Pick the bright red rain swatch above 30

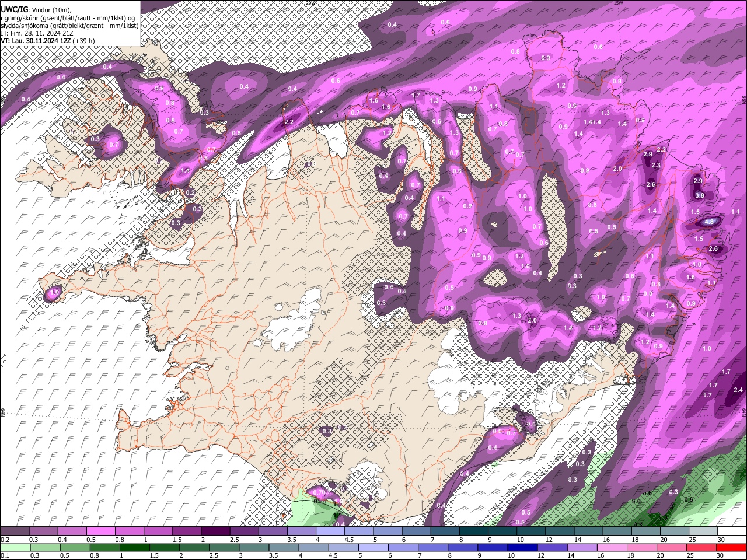(x=732, y=548)
